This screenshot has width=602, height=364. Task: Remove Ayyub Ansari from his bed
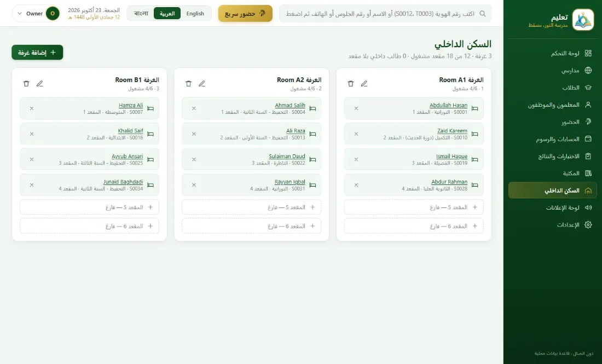pos(32,159)
